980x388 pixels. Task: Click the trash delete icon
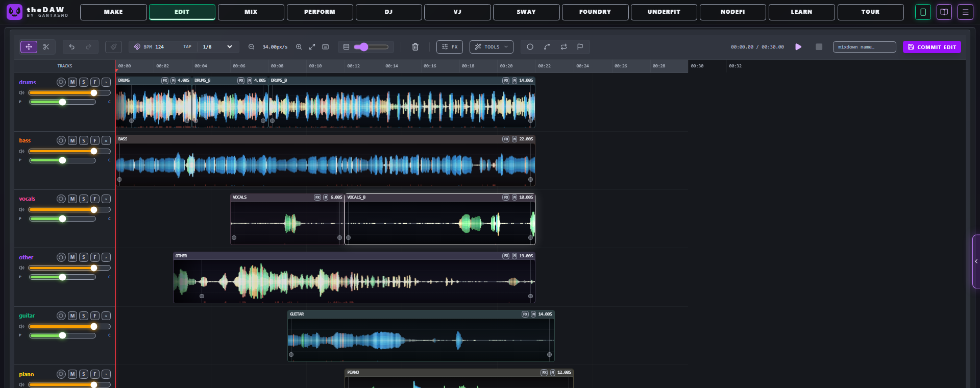[x=415, y=47]
